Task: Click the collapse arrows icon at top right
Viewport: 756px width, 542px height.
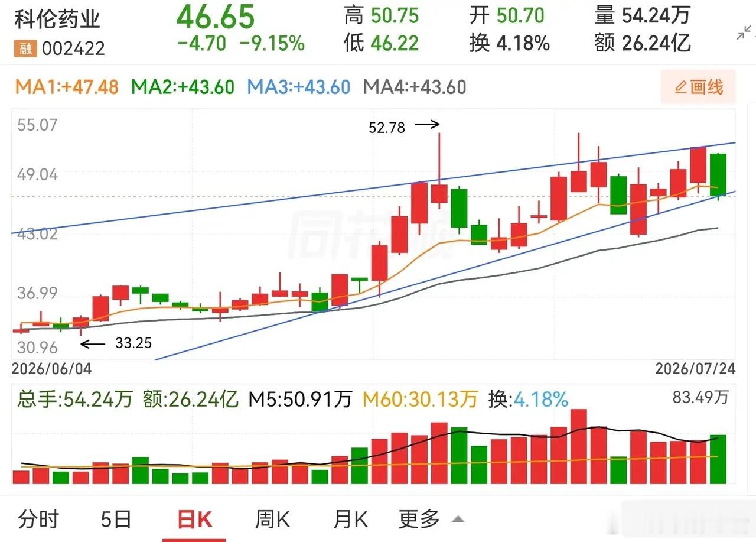Action: pyautogui.click(x=745, y=34)
